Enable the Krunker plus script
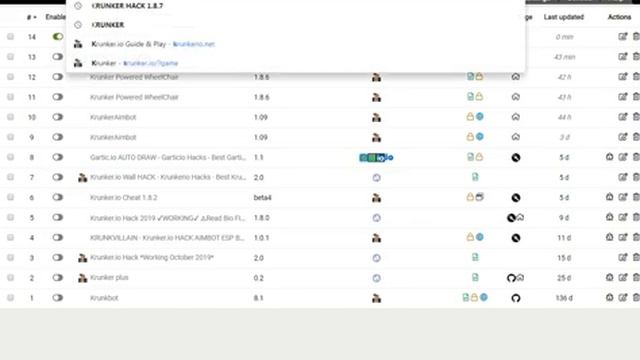The height and width of the screenshot is (360, 640). pos(58,278)
